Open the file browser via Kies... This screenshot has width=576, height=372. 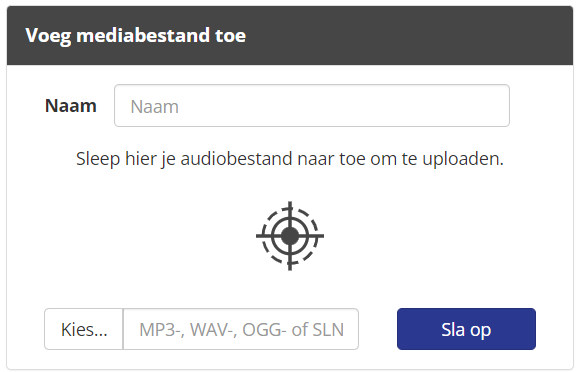click(x=84, y=329)
